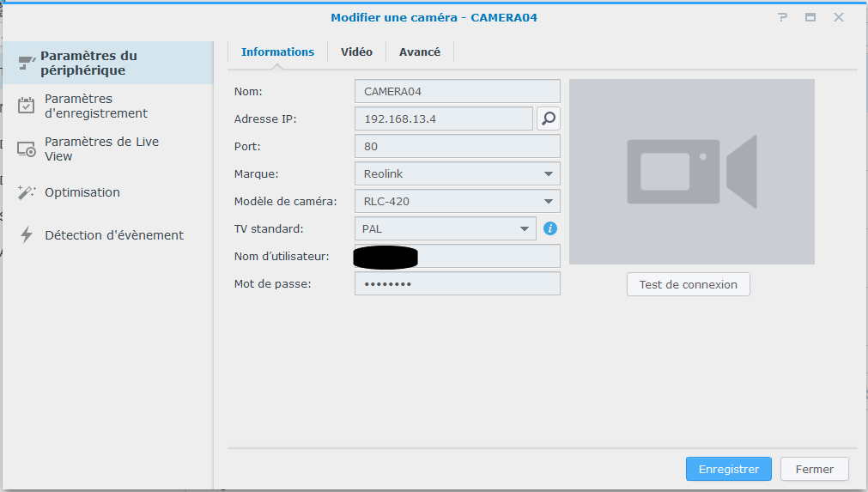Click the Adresse IP input field
The height and width of the screenshot is (492, 868).
(x=443, y=118)
